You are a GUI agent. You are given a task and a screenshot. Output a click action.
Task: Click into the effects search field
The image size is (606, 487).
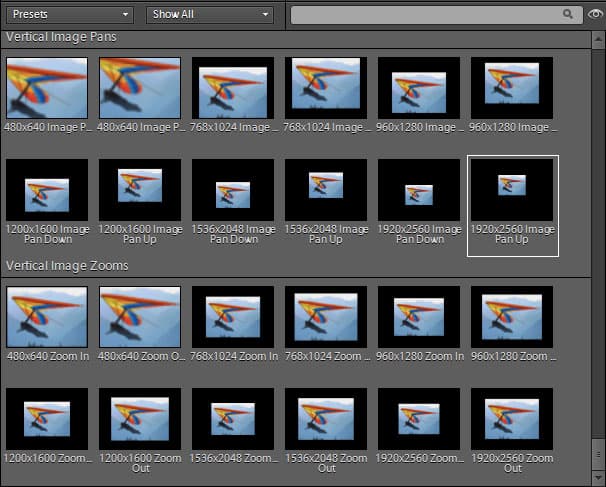437,15
